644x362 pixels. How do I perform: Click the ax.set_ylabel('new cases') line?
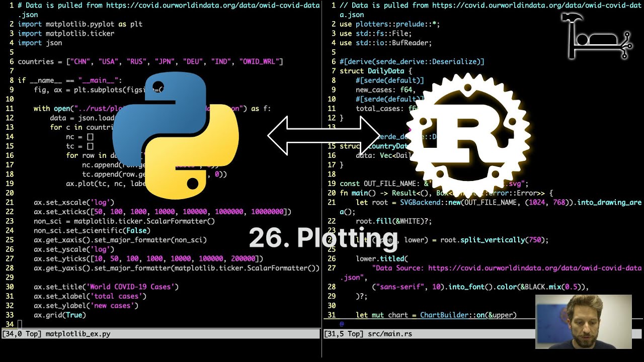[86, 305]
